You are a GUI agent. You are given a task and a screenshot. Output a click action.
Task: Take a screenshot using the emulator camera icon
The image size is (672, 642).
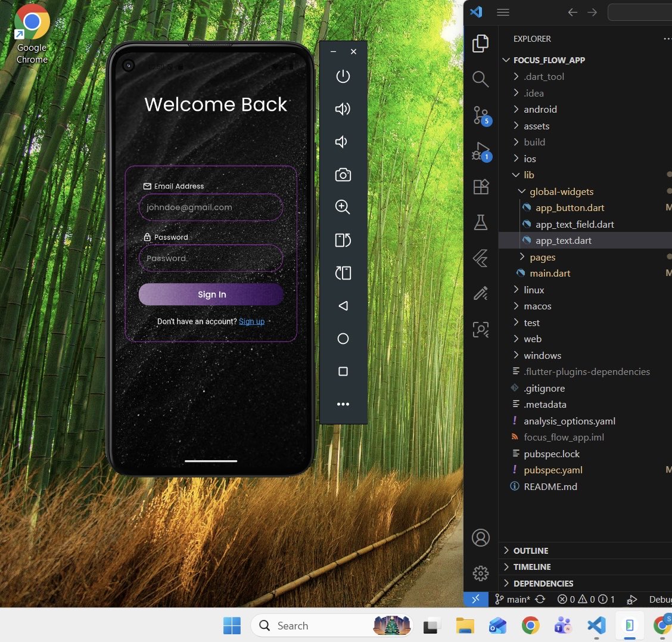343,175
